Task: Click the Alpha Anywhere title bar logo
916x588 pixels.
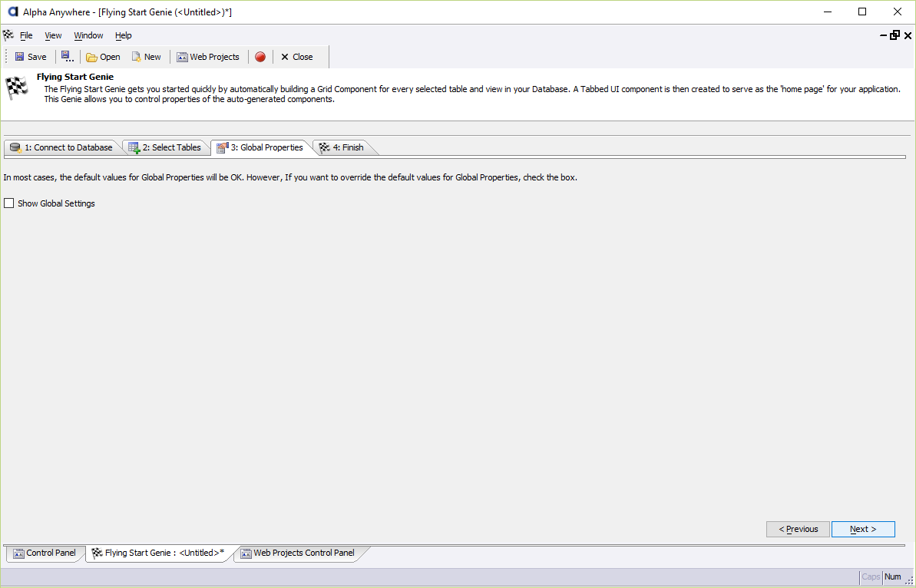Action: point(12,12)
